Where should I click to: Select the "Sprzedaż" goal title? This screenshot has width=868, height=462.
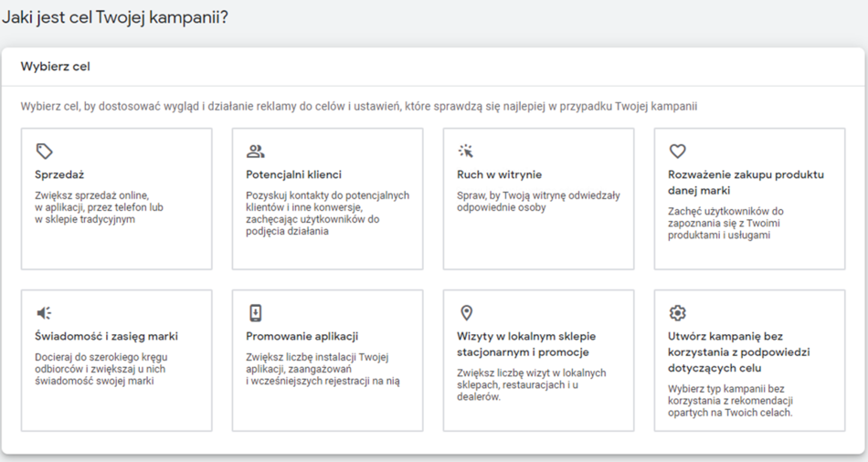[x=59, y=174]
